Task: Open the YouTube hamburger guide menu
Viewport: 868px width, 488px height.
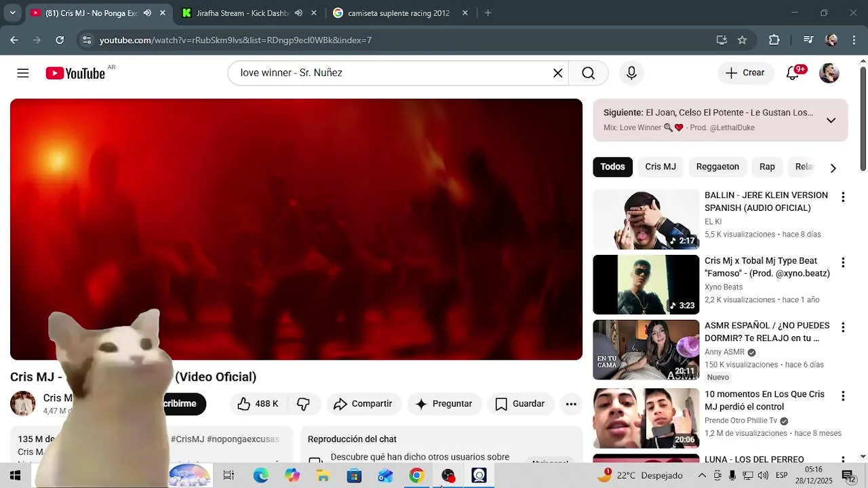Action: [x=23, y=73]
